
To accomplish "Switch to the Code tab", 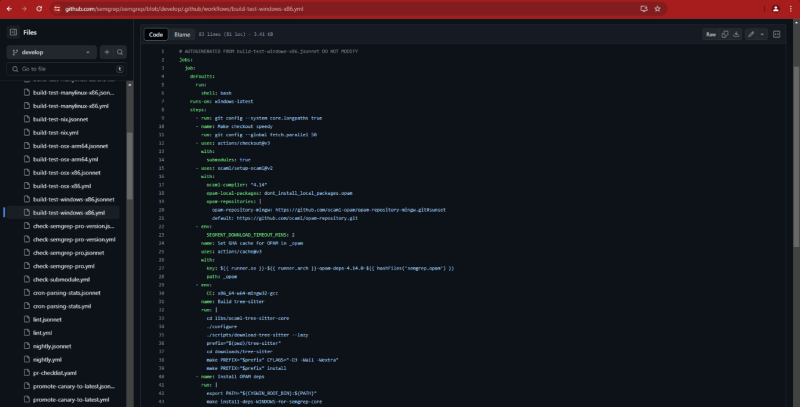I will point(156,34).
